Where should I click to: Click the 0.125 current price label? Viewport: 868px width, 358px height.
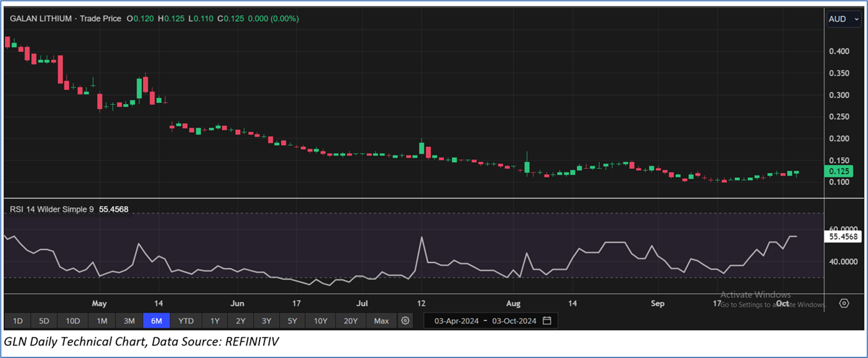840,171
